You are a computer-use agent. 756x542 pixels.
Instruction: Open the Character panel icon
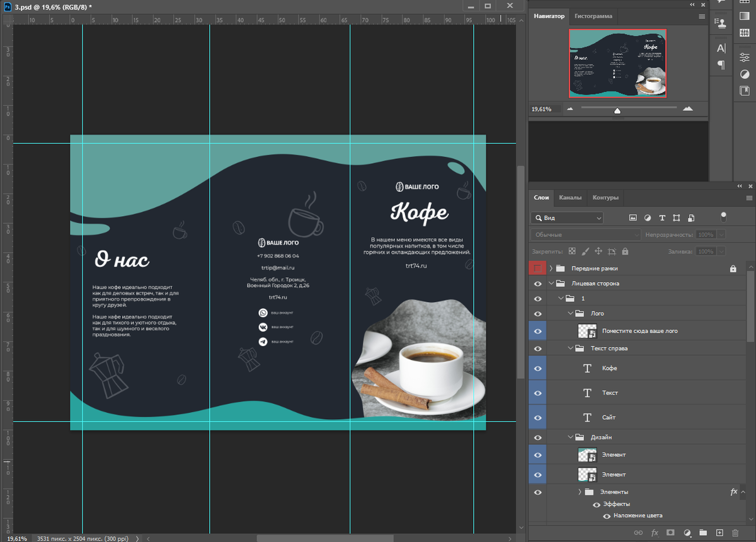[x=721, y=49]
